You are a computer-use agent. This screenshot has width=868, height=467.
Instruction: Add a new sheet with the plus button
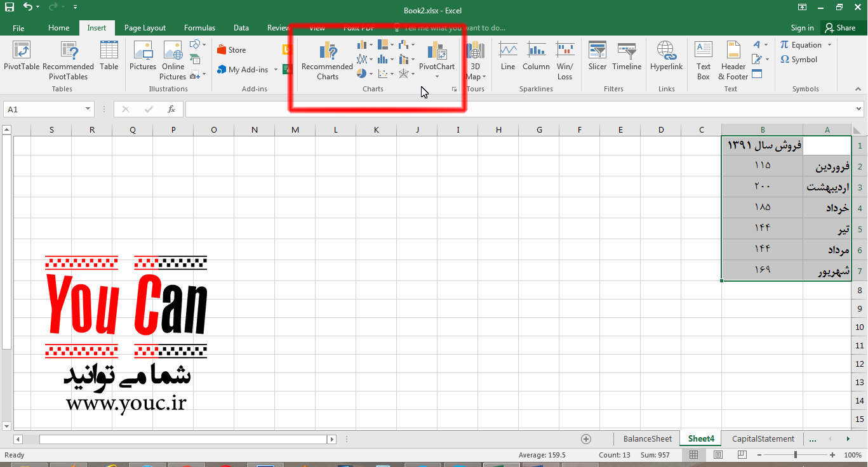tap(586, 439)
